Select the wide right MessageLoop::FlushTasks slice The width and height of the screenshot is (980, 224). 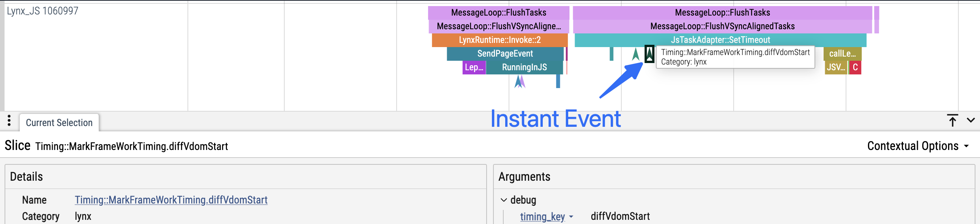722,13
